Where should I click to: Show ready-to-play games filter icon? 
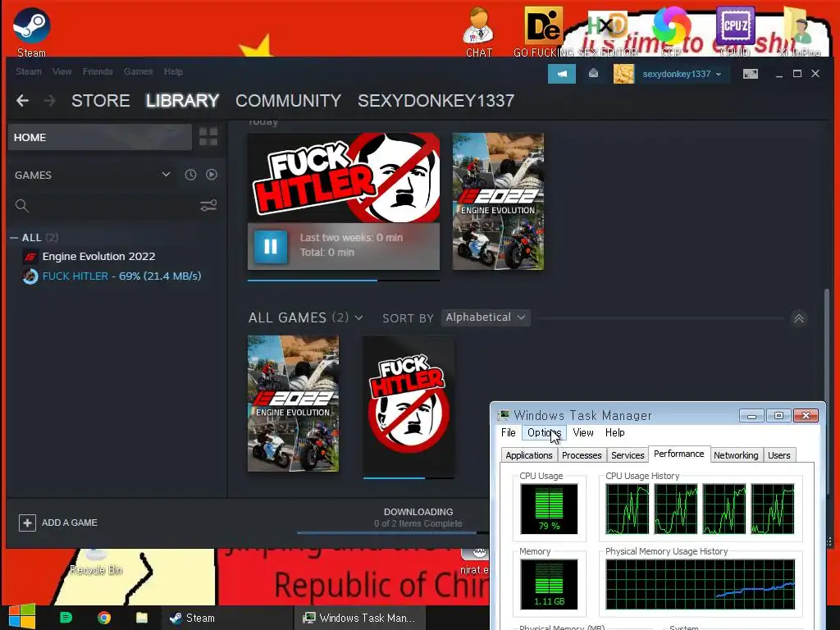click(x=212, y=175)
